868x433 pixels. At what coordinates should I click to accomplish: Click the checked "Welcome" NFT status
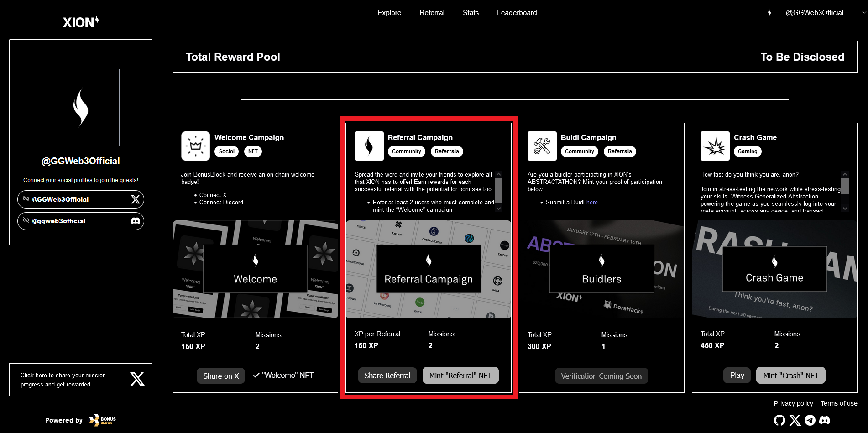[x=283, y=375]
